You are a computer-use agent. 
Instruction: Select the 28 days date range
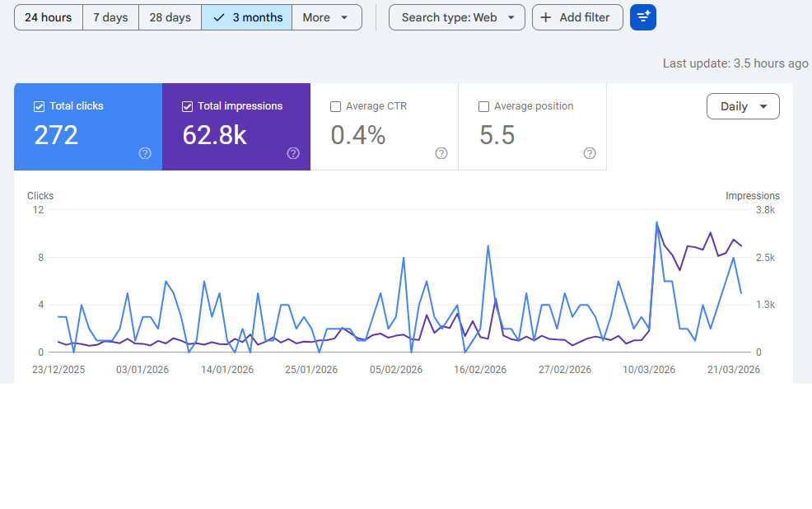coord(170,17)
